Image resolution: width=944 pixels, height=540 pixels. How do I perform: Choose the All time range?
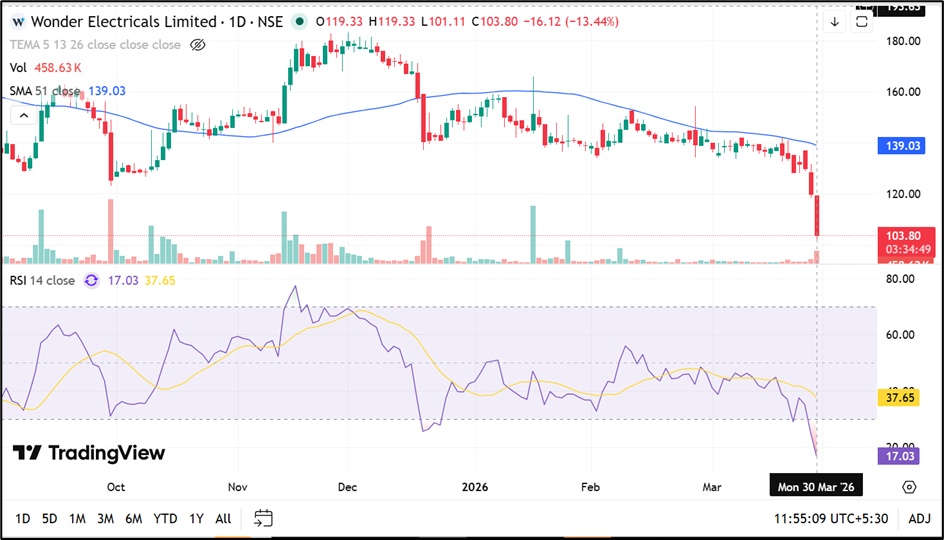pyautogui.click(x=223, y=518)
